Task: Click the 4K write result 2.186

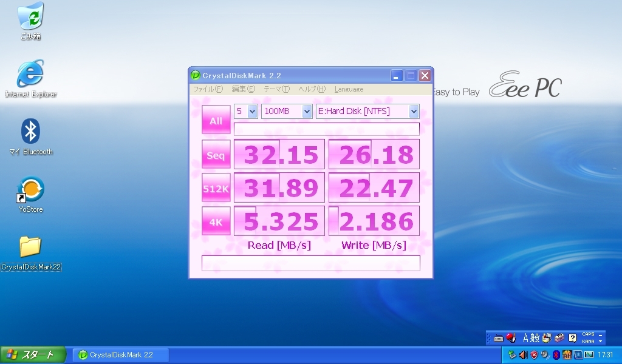Action: pyautogui.click(x=374, y=221)
